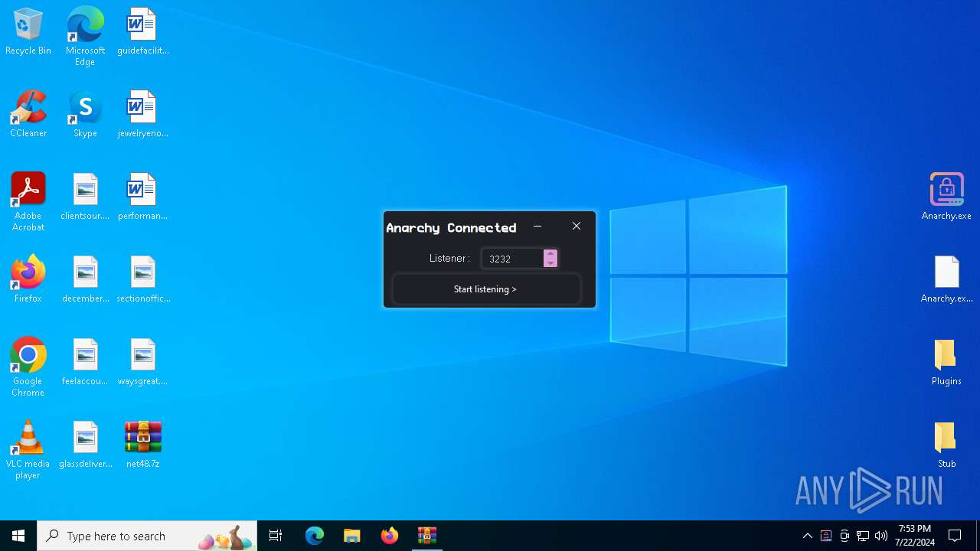Select the Google Chrome desktop shortcut
This screenshot has width=980, height=551.
[x=28, y=367]
